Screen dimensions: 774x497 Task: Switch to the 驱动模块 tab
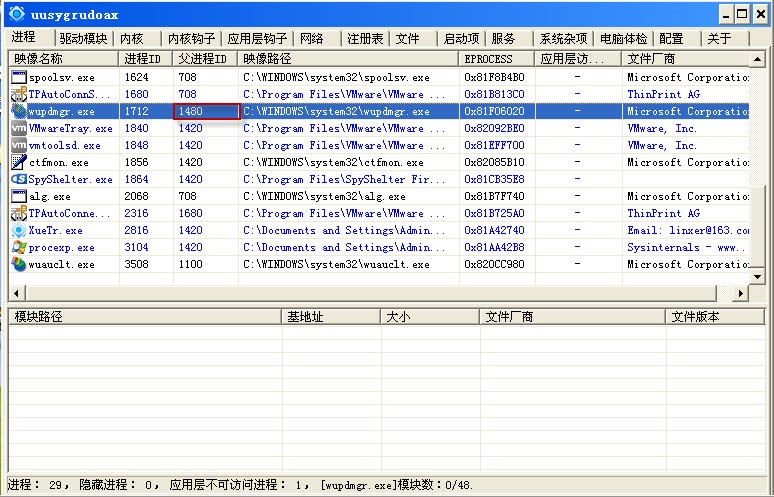(83, 38)
